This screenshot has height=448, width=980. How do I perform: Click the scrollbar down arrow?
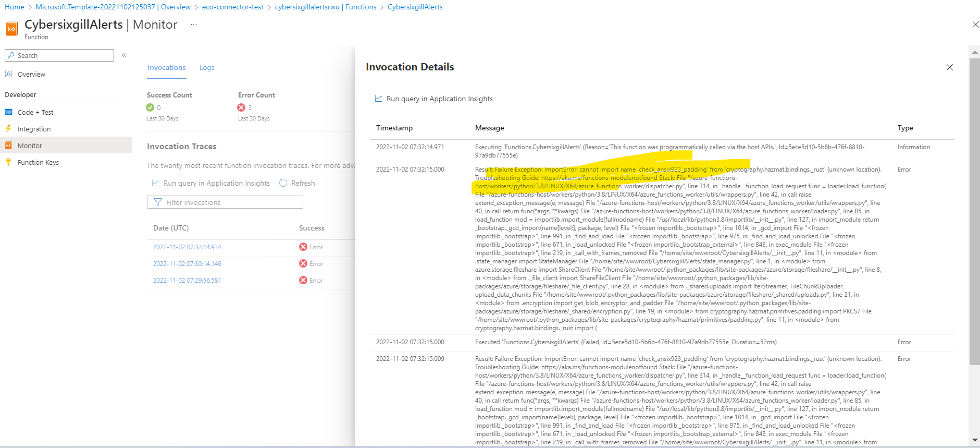[975, 441]
